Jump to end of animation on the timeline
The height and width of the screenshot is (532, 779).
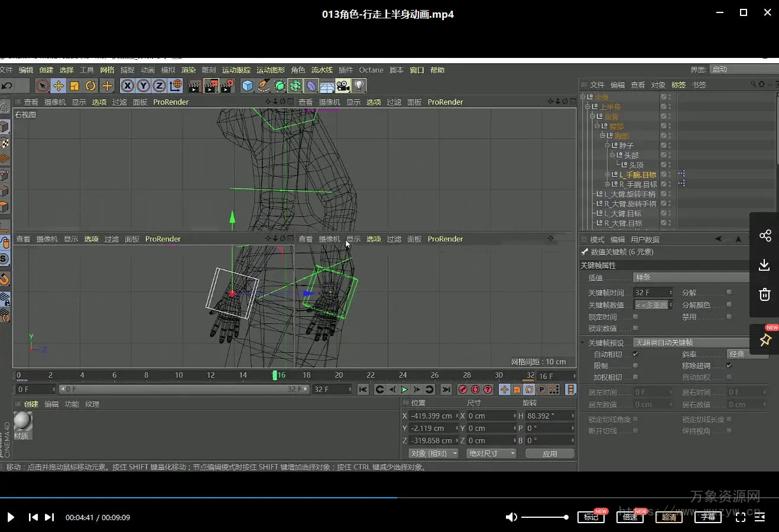coord(446,390)
